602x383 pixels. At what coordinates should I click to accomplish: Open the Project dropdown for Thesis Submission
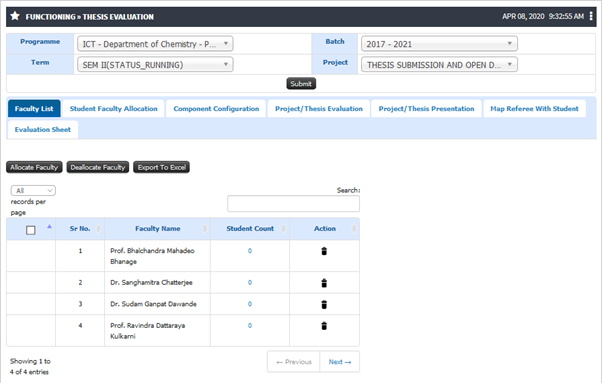(x=439, y=64)
